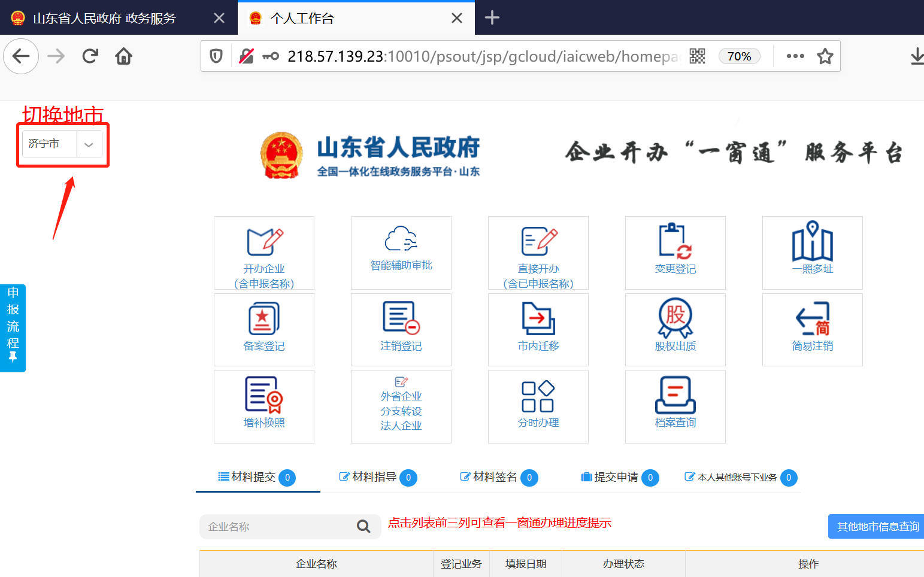924x577 pixels.
Task: Open the 开办企业 (含申报名称) service tile
Action: [264, 253]
